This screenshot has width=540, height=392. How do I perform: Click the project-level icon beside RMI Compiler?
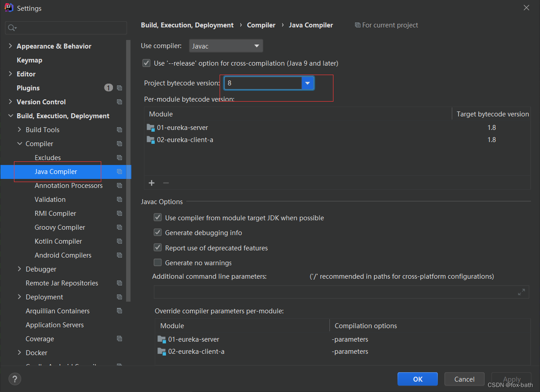point(119,214)
